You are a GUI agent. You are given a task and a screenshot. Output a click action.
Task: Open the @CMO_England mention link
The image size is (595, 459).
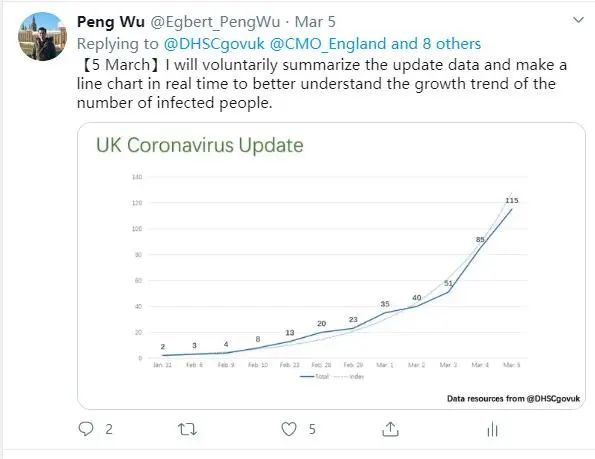(x=328, y=44)
